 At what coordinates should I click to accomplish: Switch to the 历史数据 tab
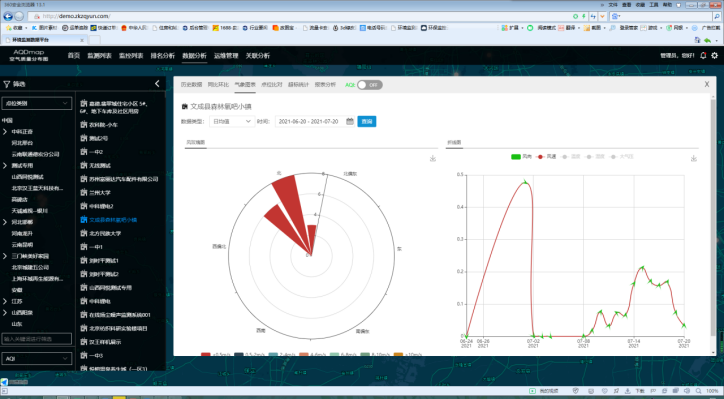[x=191, y=85]
